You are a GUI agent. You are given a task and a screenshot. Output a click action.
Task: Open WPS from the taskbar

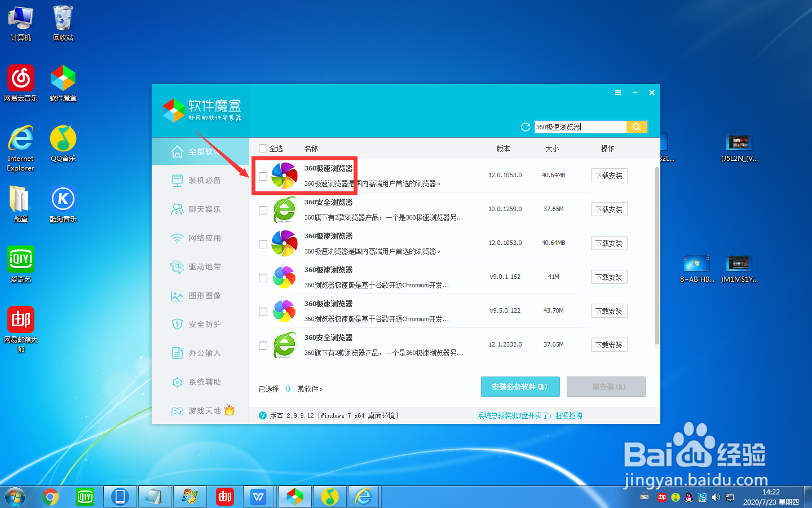point(259,497)
